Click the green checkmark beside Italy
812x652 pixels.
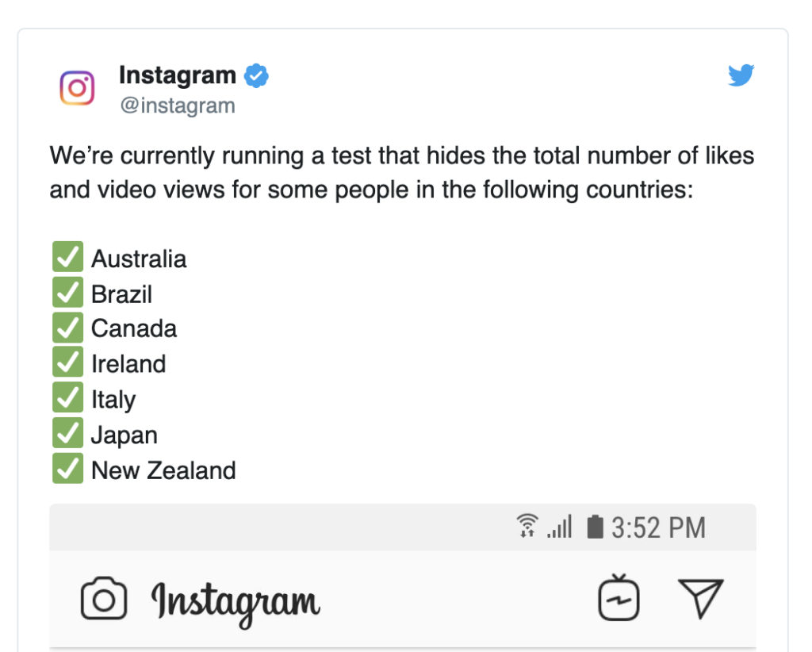point(68,397)
